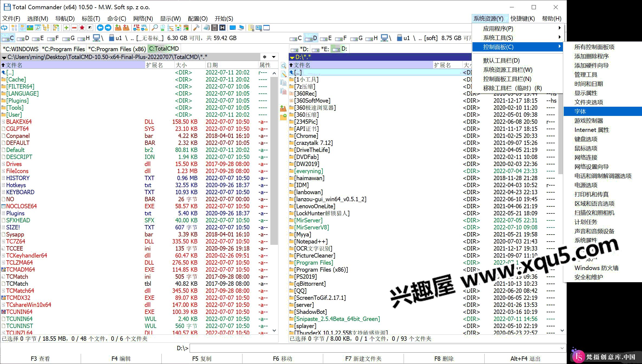The image size is (642, 364).
Task: Click F3 查看 button
Action: pos(40,359)
